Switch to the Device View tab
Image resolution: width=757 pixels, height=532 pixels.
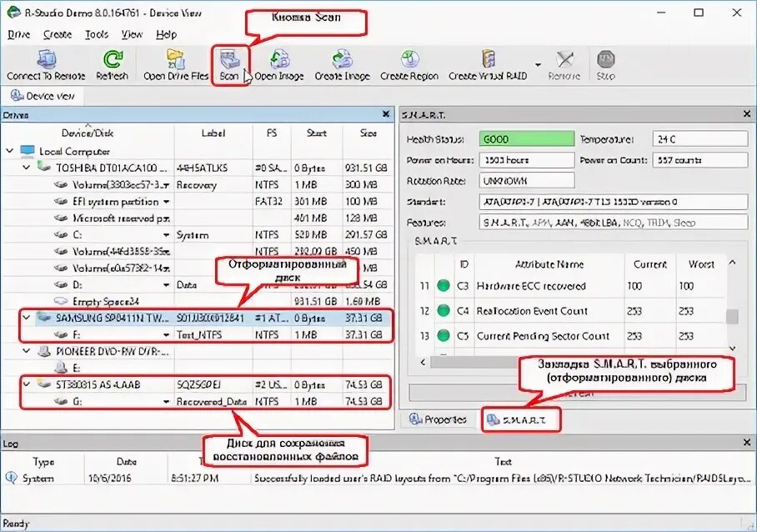point(43,96)
